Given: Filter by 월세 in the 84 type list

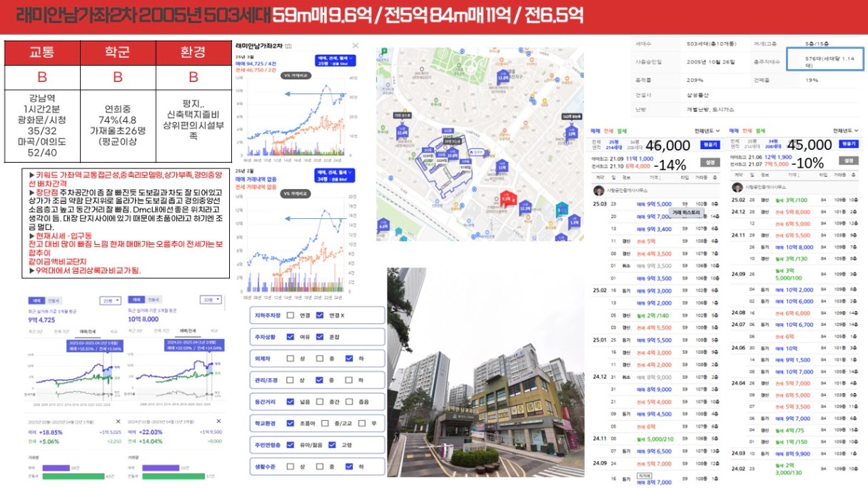Looking at the screenshot, I should tap(761, 131).
